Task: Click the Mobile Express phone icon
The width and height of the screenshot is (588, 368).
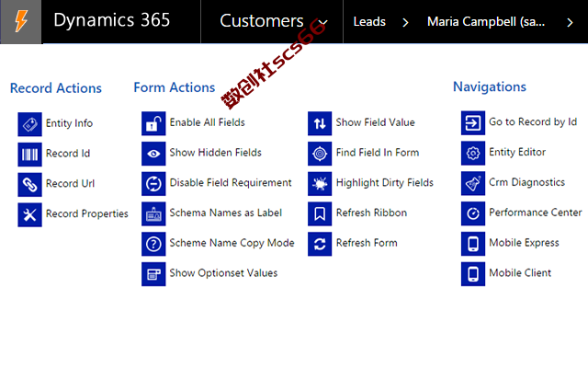Action: 473,243
